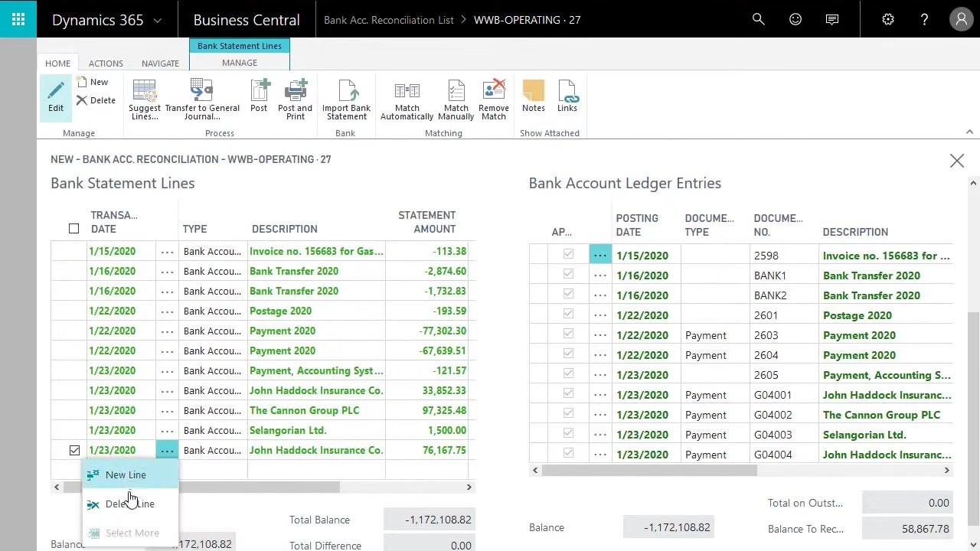Choose New Line from the context menu

130,474
